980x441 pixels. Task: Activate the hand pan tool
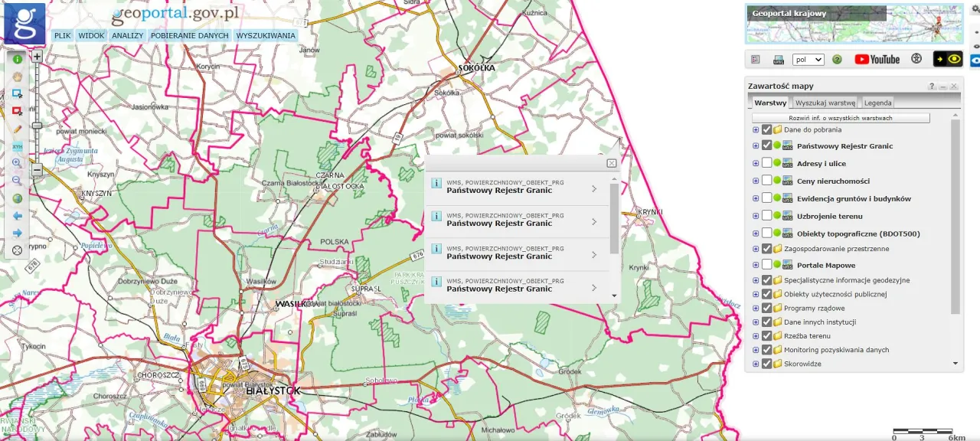[17, 76]
